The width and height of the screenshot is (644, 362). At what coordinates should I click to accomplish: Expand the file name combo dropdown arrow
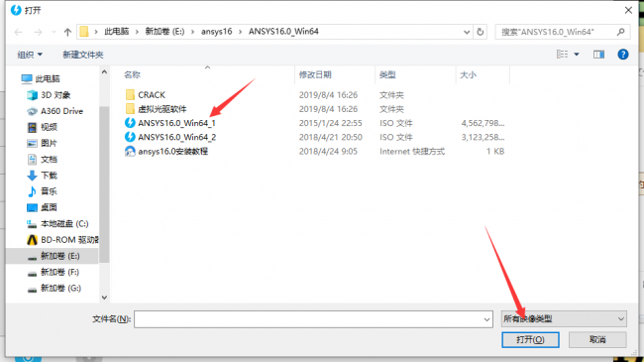click(487, 319)
